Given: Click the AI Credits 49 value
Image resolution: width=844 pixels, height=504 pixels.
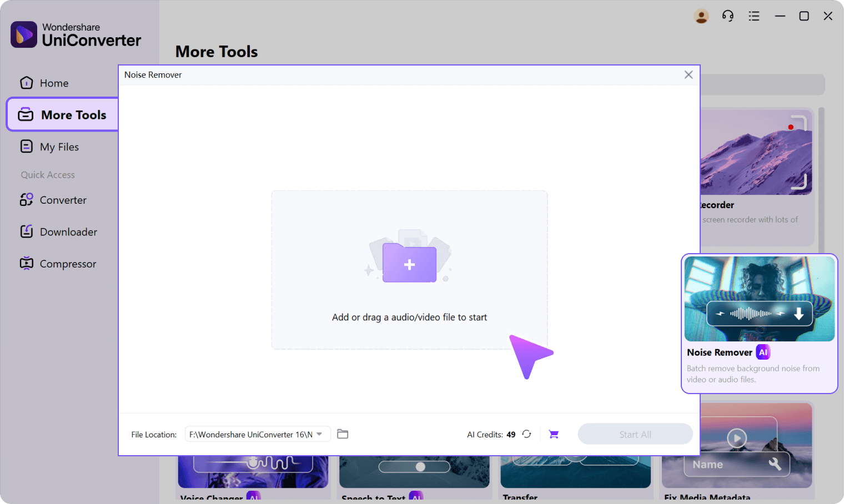Looking at the screenshot, I should (x=511, y=435).
